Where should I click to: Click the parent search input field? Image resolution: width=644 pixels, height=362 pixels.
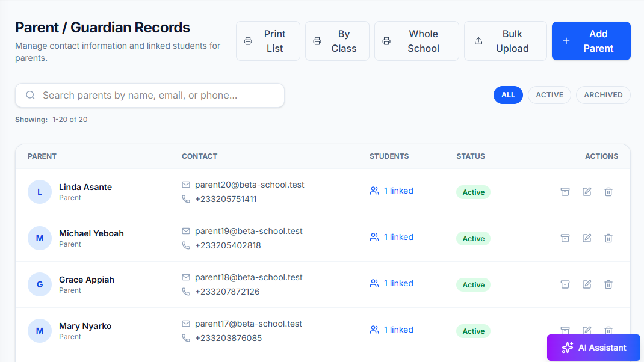tap(150, 95)
